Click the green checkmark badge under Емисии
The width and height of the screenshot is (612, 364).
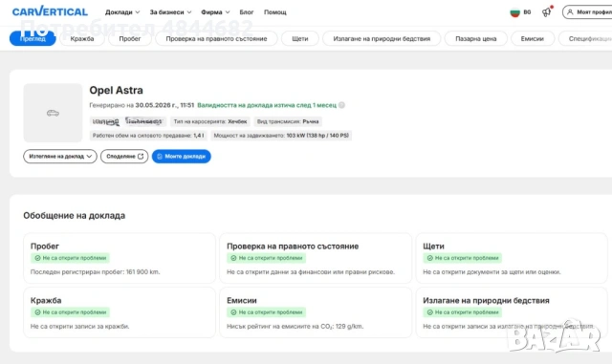(267, 312)
